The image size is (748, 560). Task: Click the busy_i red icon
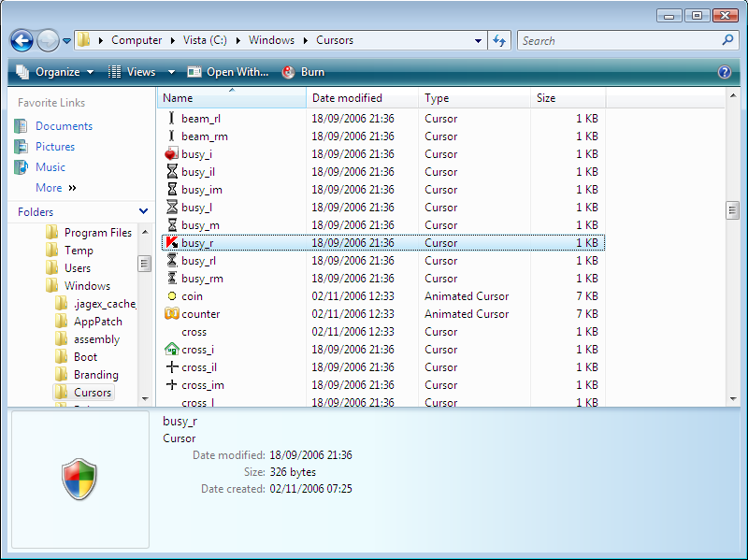[171, 153]
